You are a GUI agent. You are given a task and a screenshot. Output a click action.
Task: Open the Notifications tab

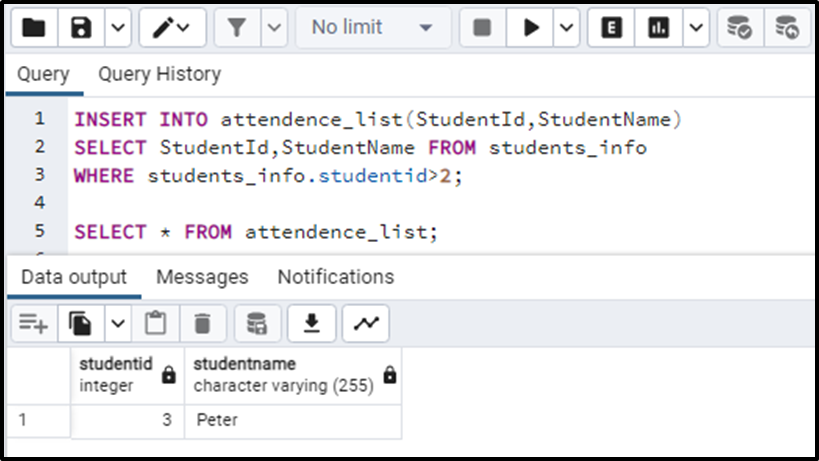(x=335, y=277)
